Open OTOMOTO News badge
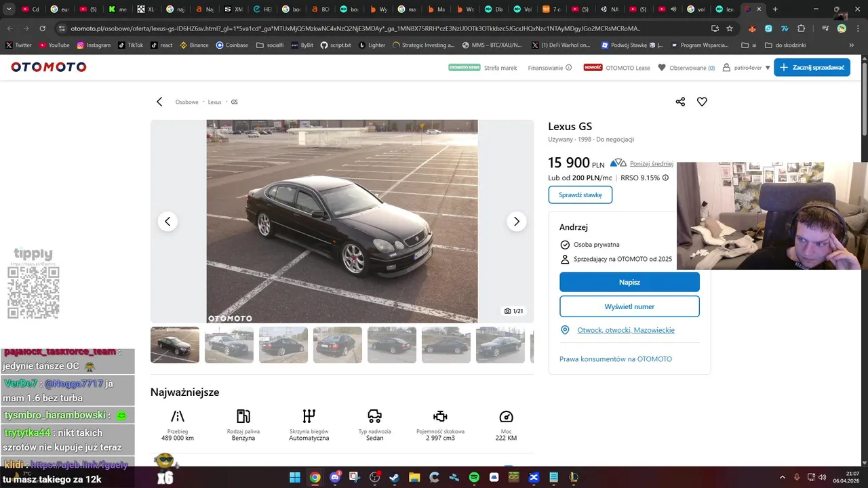Screen dimensions: 868x488 click(465, 68)
